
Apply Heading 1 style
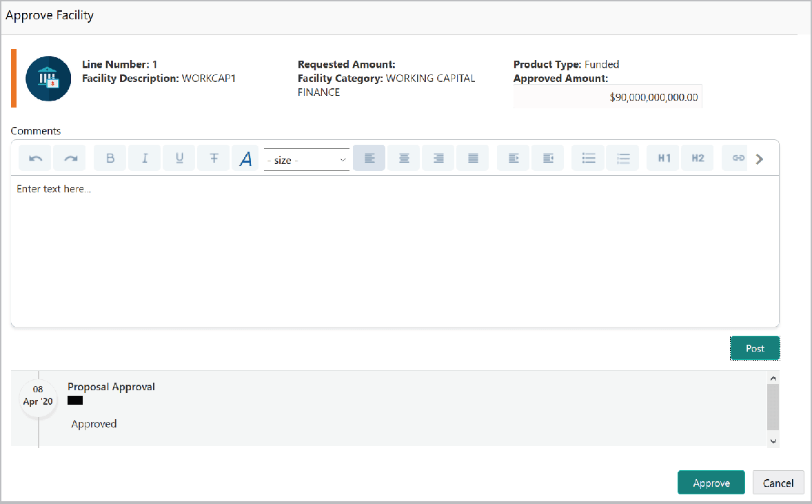coord(663,158)
